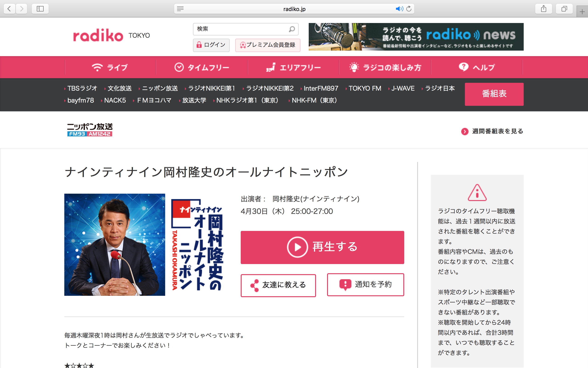Open the ラジコの楽しみ方 tab
This screenshot has height=368, width=588.
[385, 67]
